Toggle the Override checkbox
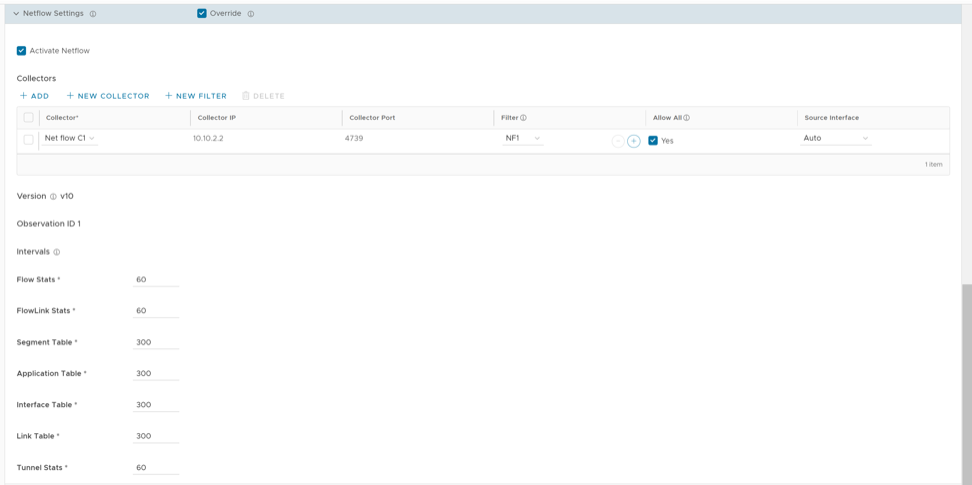This screenshot has height=485, width=972. [202, 14]
